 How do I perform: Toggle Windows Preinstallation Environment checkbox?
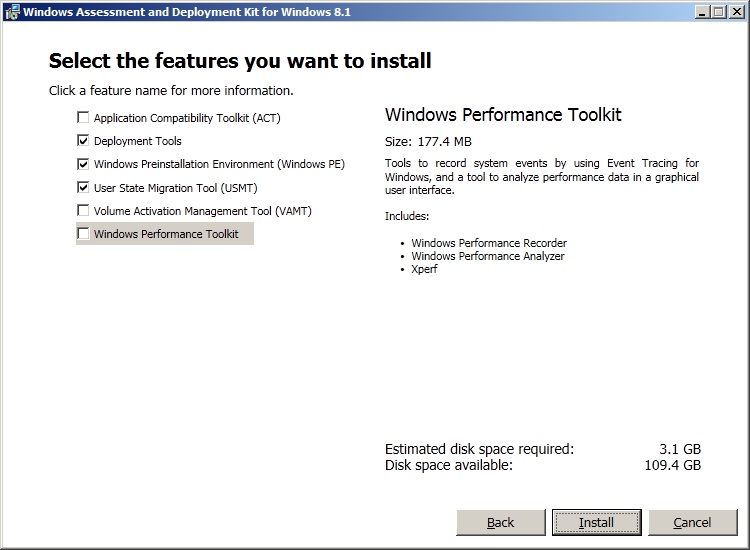click(83, 164)
